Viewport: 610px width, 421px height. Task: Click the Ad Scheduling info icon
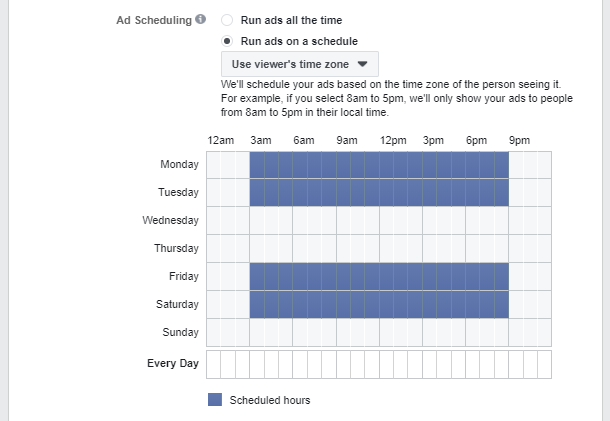click(x=200, y=19)
